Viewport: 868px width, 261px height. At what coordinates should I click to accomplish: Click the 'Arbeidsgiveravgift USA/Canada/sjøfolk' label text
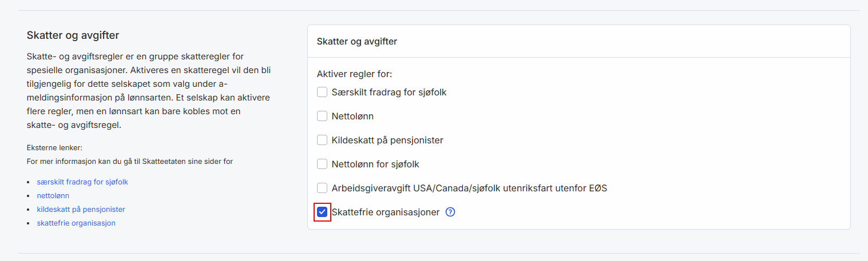[469, 188]
